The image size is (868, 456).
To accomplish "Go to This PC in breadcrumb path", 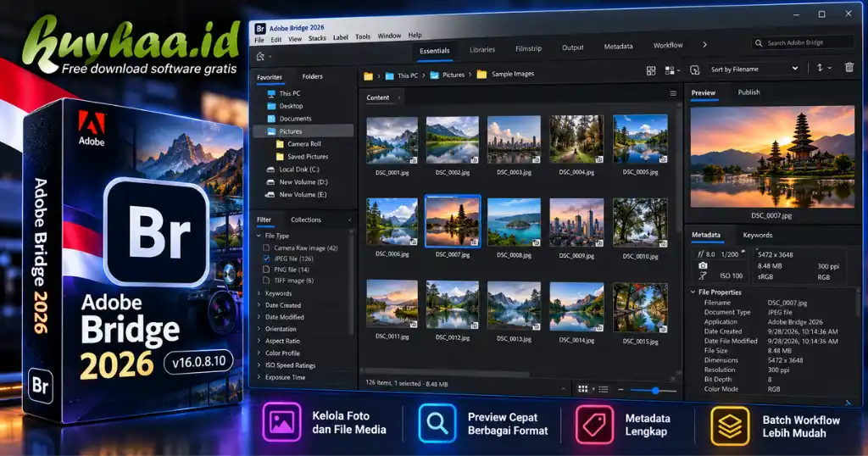I will click(408, 75).
